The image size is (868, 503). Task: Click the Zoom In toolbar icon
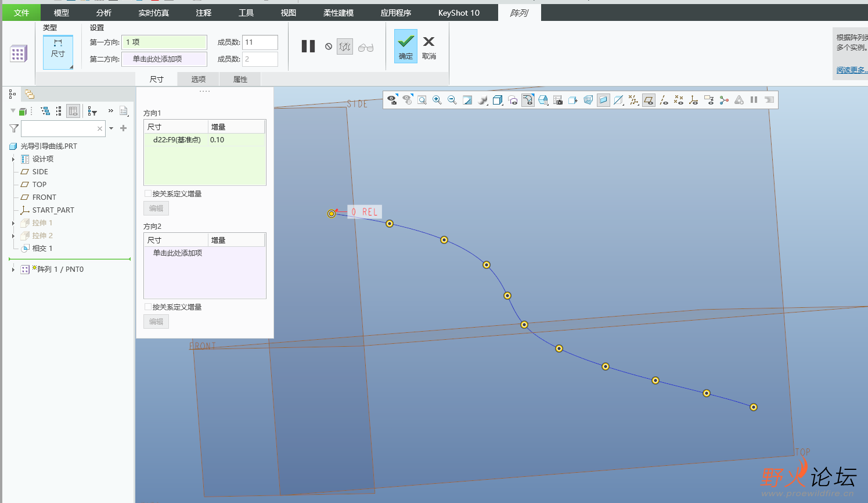437,100
